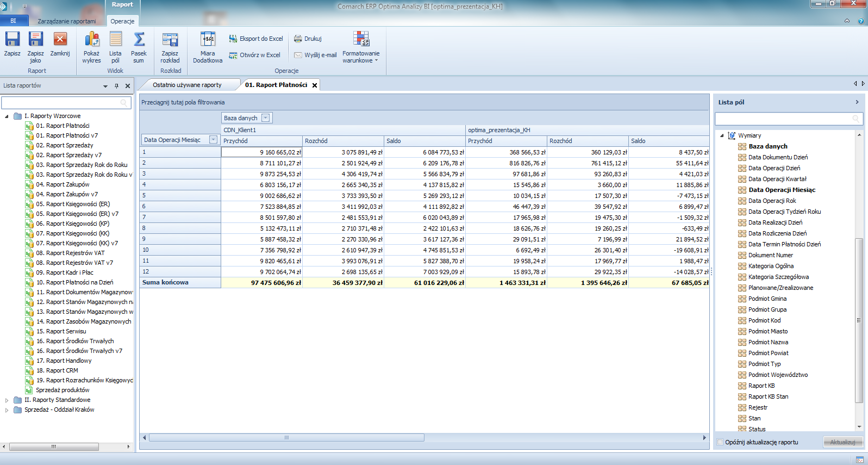Send report via Wyślij e-mail
The image size is (868, 465).
click(x=315, y=55)
